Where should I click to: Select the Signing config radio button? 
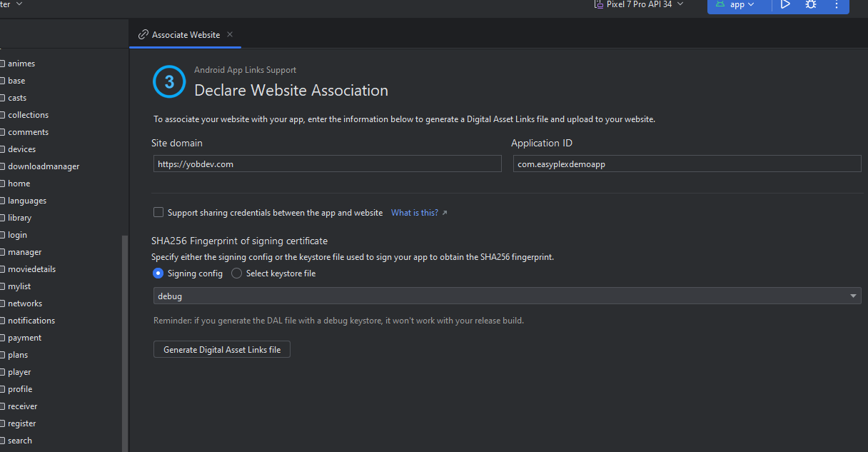click(x=158, y=273)
